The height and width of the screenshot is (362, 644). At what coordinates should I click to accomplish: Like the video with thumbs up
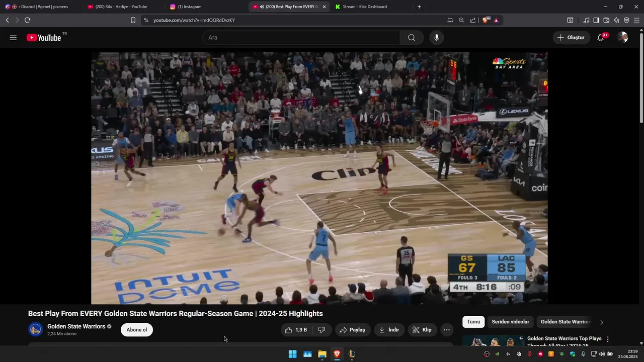(296, 330)
